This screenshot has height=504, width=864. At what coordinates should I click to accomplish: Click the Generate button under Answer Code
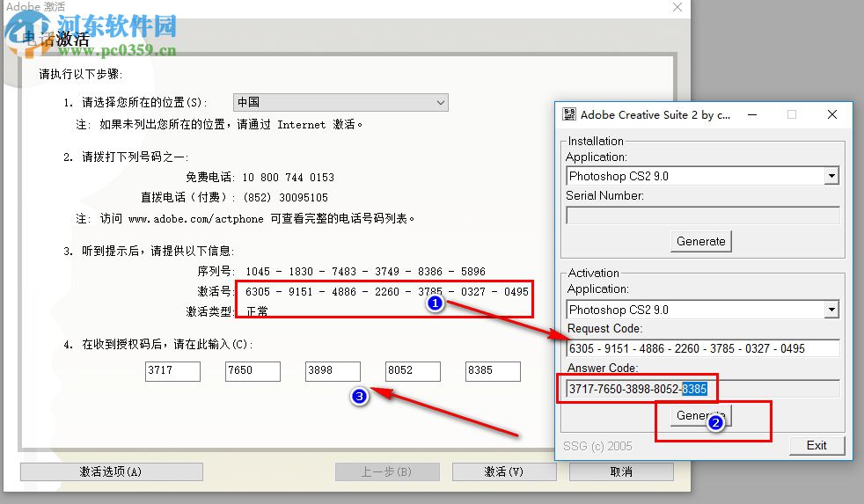(701, 416)
